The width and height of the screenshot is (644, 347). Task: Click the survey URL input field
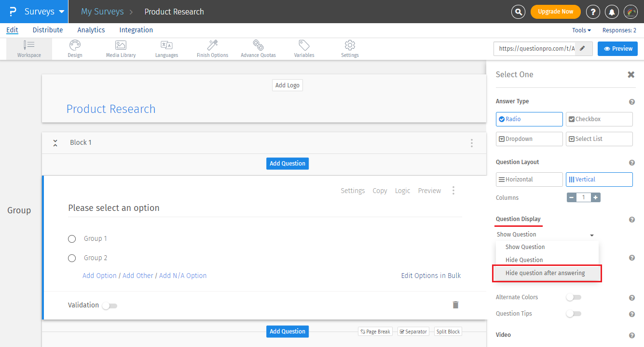(x=536, y=49)
